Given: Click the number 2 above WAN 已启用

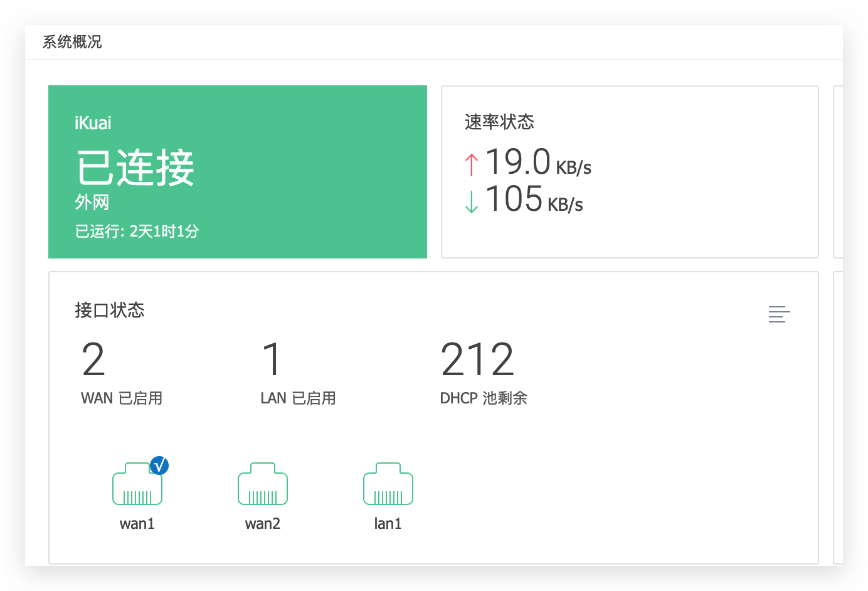Looking at the screenshot, I should pos(93,359).
